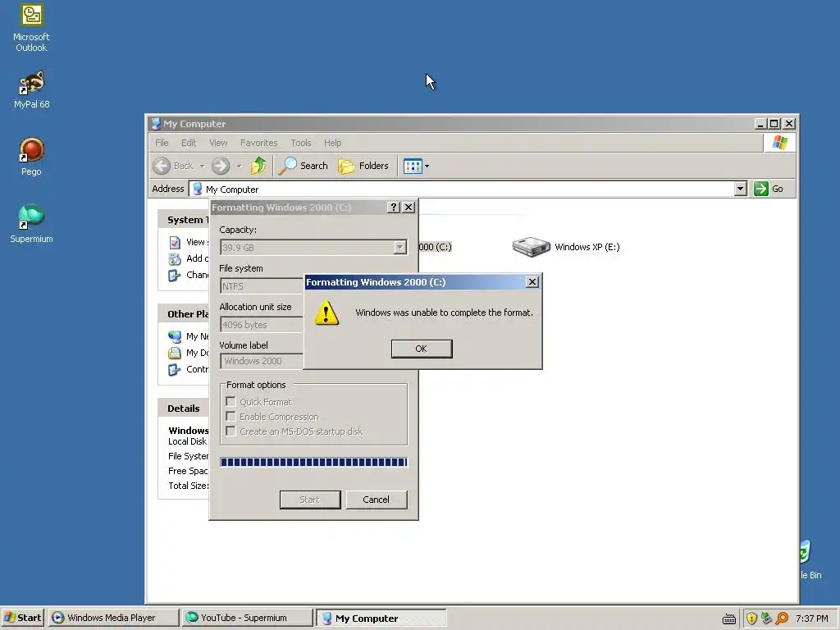Click the on-screen keyboard tray icon
840x630 pixels.
click(729, 619)
